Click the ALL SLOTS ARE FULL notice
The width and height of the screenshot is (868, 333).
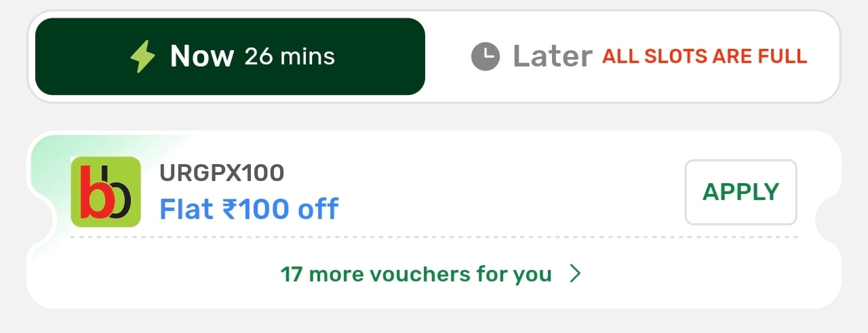tap(705, 56)
